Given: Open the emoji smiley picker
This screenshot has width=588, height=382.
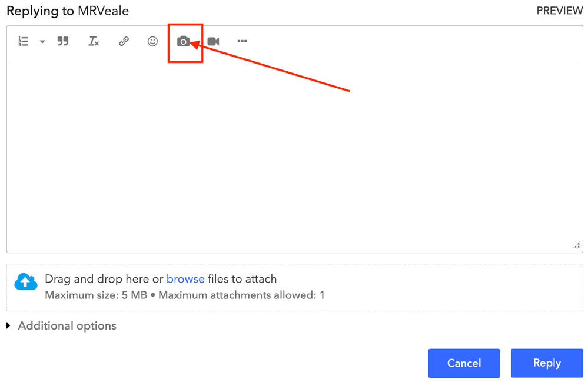Looking at the screenshot, I should [x=152, y=41].
